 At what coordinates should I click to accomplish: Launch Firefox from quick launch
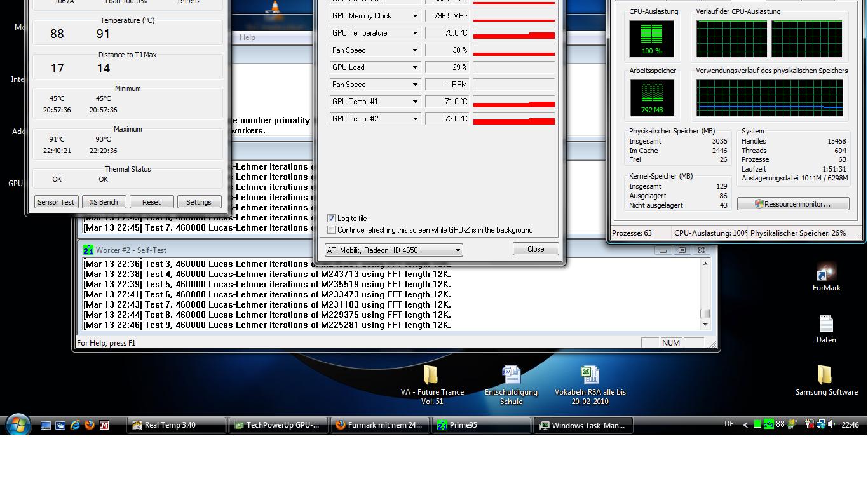click(90, 425)
